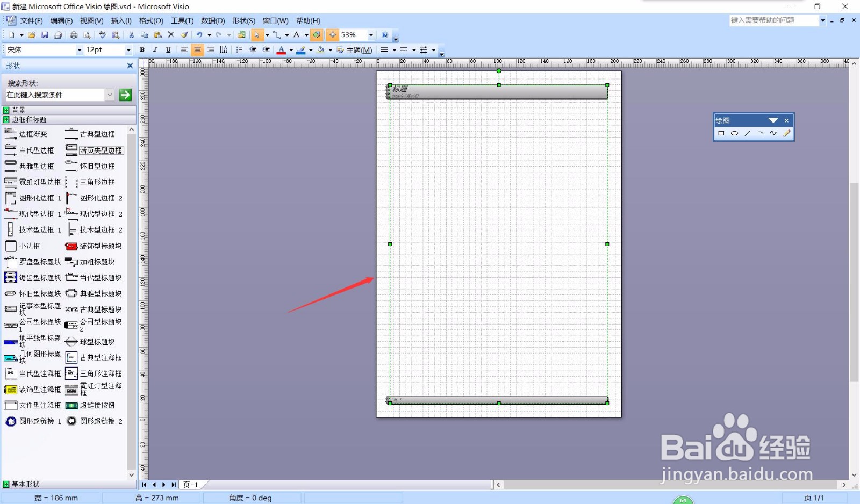Select Arc tool in Drawing toolbar
The height and width of the screenshot is (504, 860).
(x=761, y=133)
